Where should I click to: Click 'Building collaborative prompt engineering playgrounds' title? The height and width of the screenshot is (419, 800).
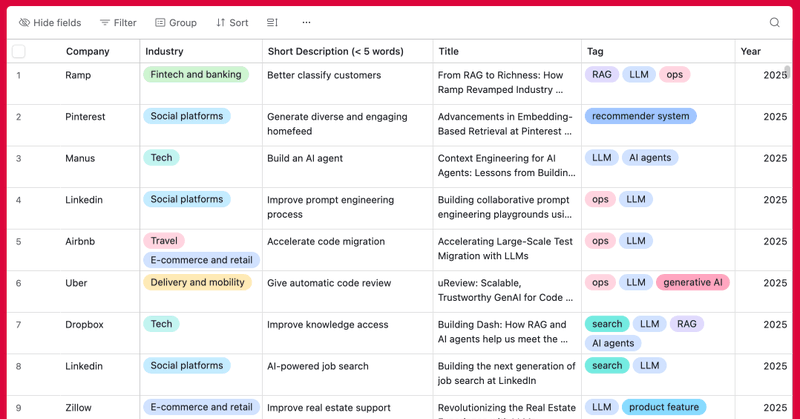[507, 208]
